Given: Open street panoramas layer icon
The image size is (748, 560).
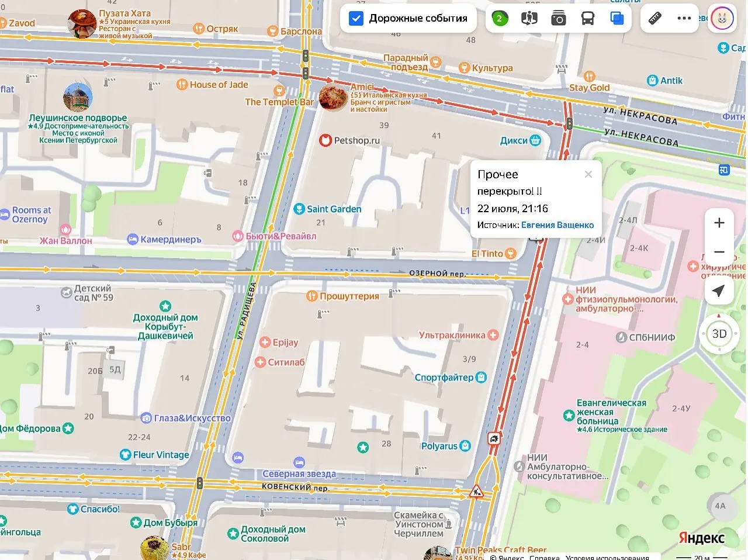Looking at the screenshot, I should 529,19.
